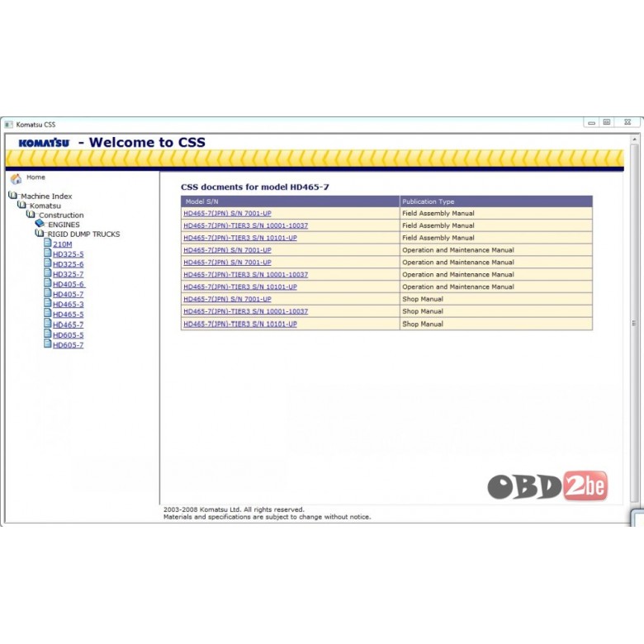Collapse the Machine Index tree node
The width and height of the screenshot is (644, 644).
46,197
